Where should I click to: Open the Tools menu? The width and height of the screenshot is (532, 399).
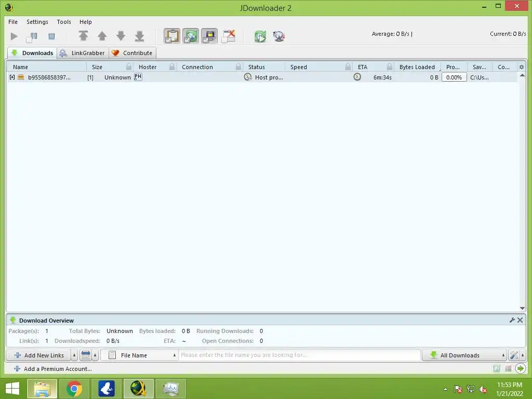pos(64,22)
